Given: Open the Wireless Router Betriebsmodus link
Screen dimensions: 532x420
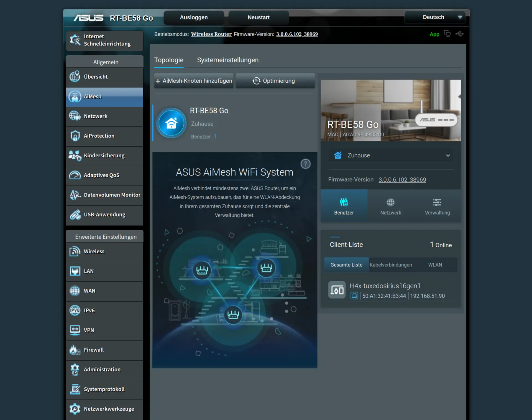Looking at the screenshot, I should [x=211, y=34].
